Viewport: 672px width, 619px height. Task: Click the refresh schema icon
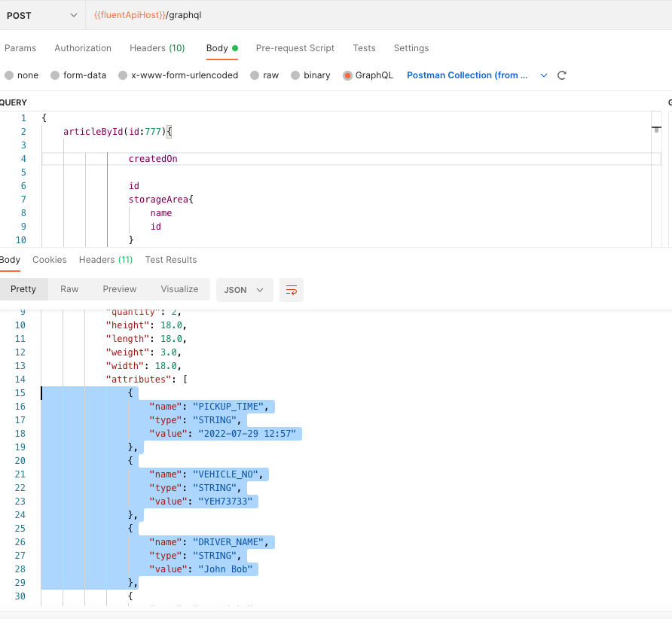(561, 75)
